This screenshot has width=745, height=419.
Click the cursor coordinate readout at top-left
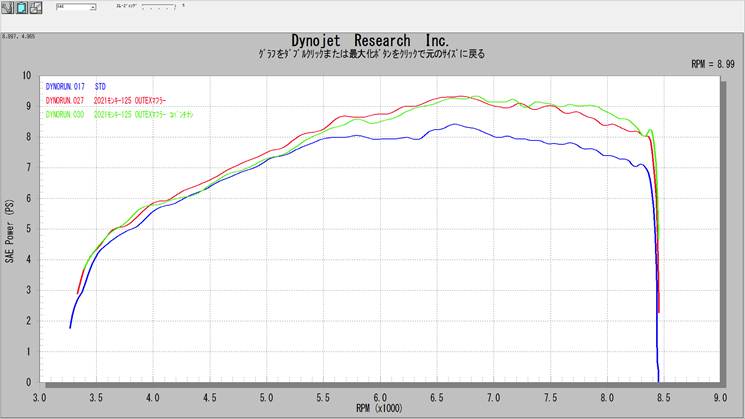coord(20,37)
